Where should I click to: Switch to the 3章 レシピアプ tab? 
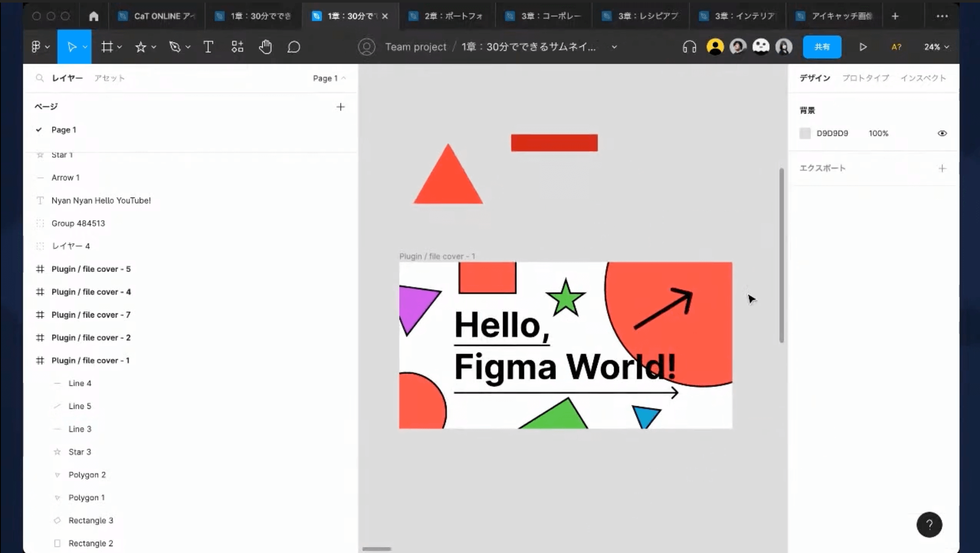640,16
